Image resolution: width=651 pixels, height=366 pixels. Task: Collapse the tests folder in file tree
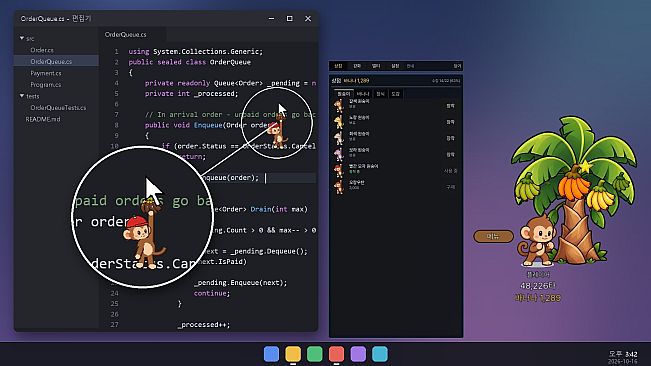point(22,96)
